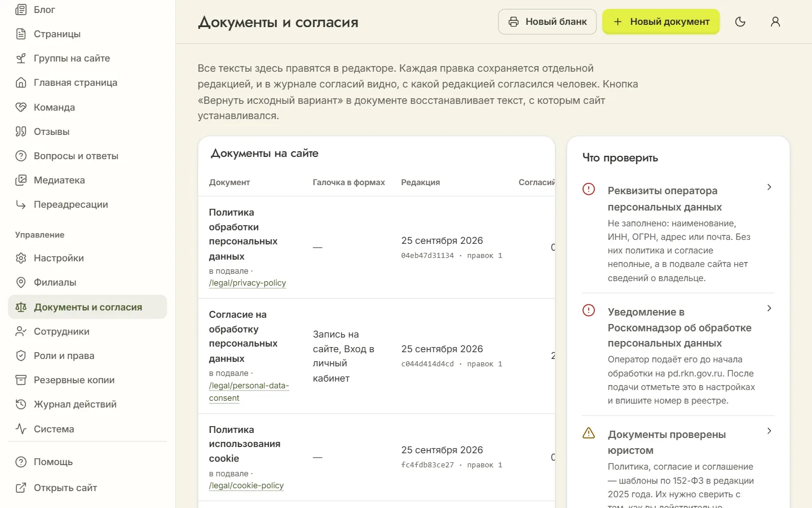Click the Резервные копии archive icon

click(21, 380)
